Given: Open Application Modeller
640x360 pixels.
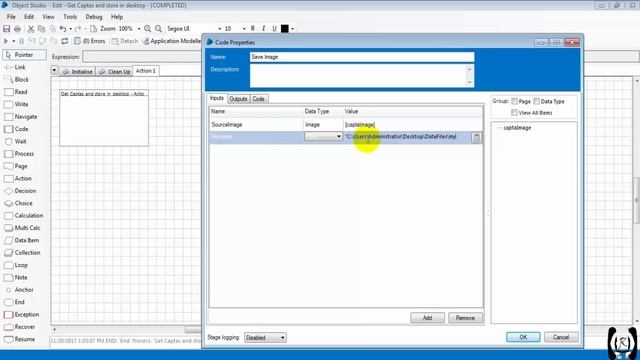Looking at the screenshot, I should [173, 41].
